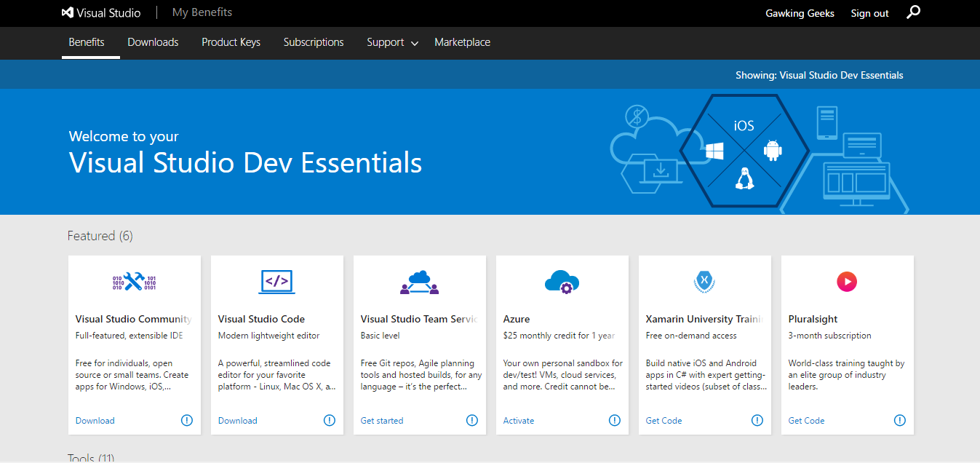This screenshot has width=980, height=463.
Task: Show info for Pluralsight card
Action: coord(900,420)
